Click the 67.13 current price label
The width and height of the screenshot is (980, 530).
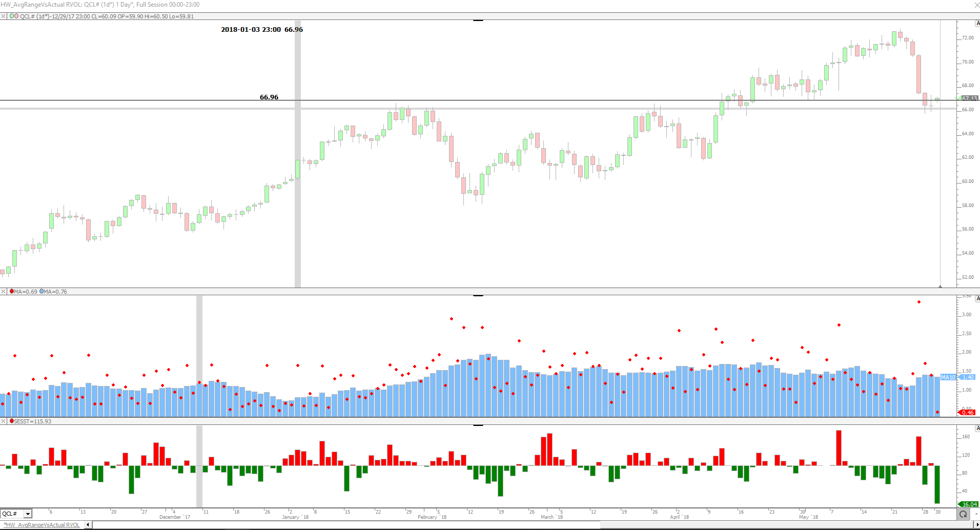(x=969, y=98)
